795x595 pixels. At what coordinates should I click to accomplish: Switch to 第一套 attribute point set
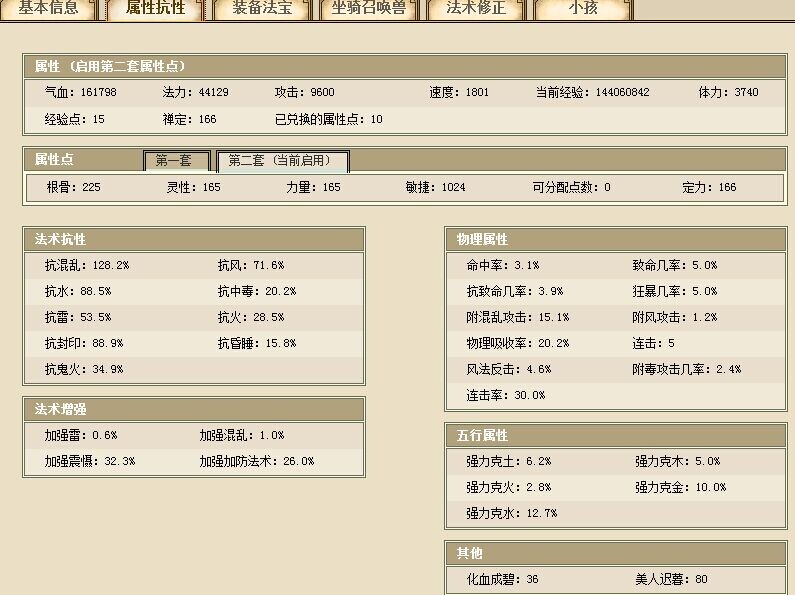175,161
